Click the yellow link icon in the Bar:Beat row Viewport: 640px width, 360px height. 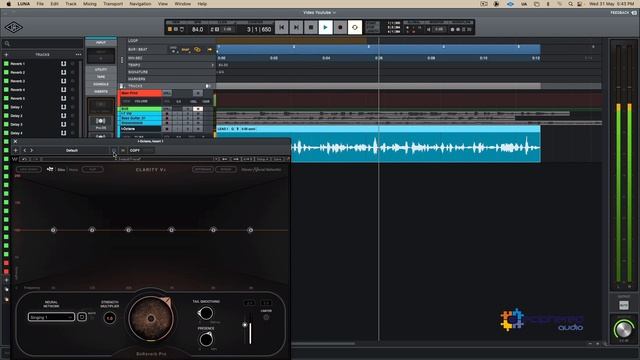197,50
